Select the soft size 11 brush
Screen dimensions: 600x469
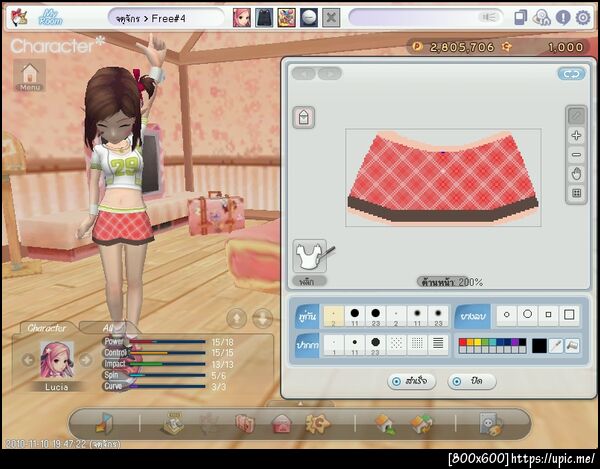pyautogui.click(x=417, y=316)
